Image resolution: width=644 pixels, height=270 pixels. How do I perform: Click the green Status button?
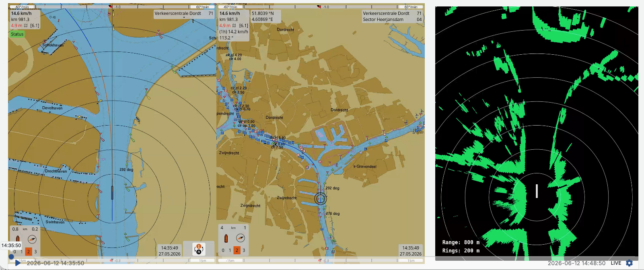click(17, 34)
